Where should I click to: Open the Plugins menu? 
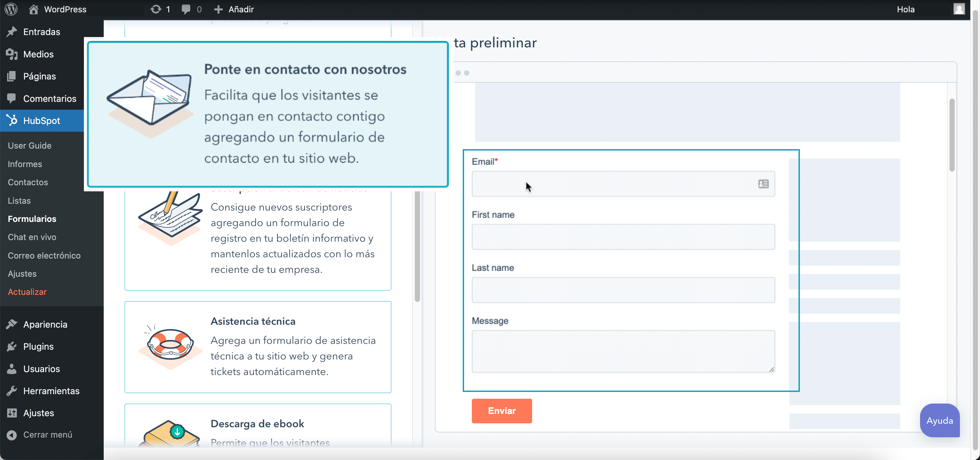[x=38, y=346]
